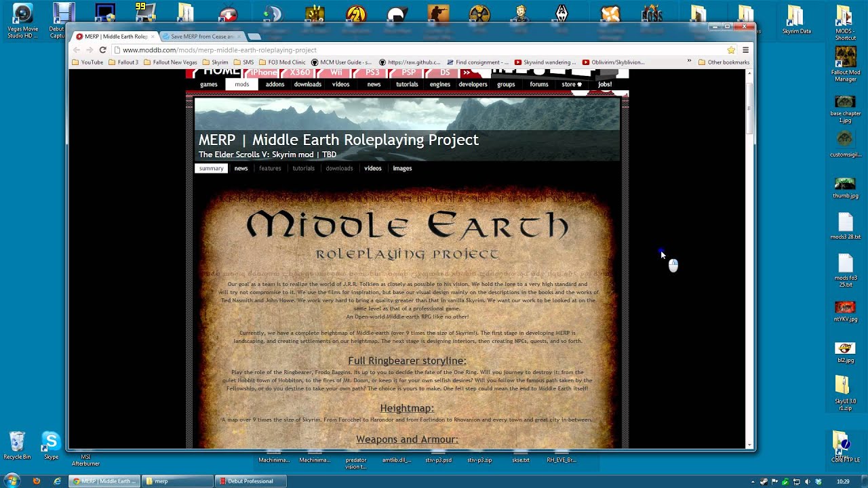Launch Internet Explorer from the taskbar
This screenshot has width=868, height=488.
point(58,481)
